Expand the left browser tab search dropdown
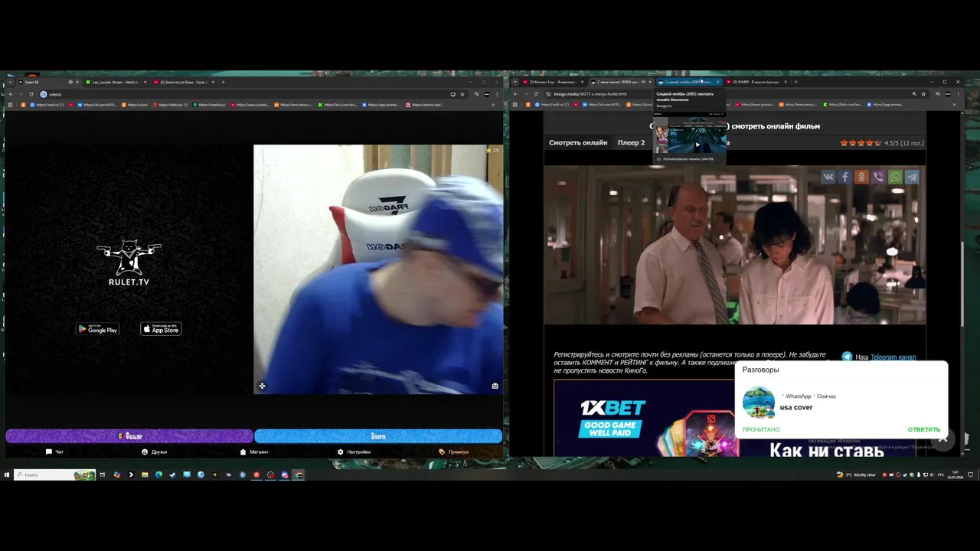 pos(8,82)
